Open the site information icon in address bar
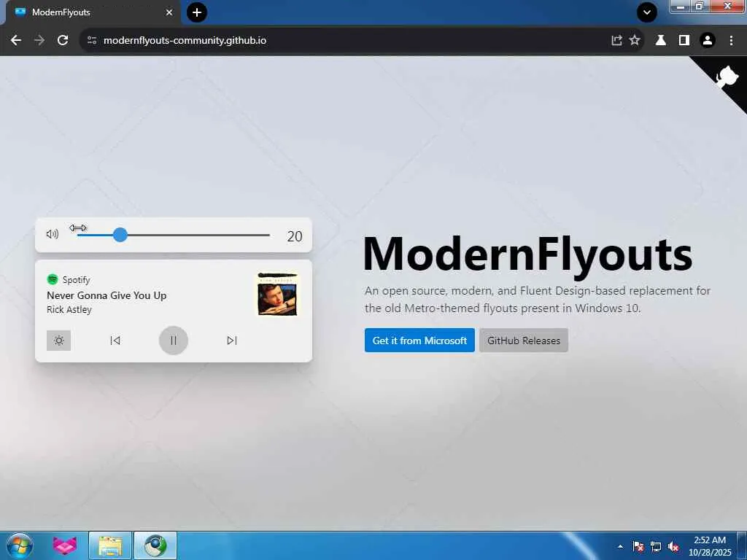Screen dimensions: 747x560 coord(92,41)
